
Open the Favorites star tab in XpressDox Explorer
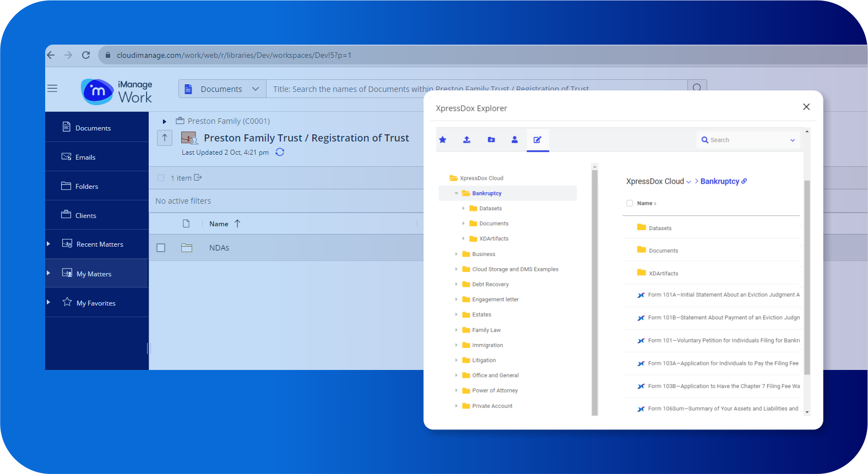click(x=442, y=140)
